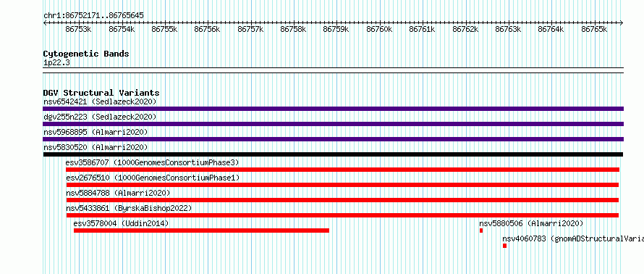Click the 1p22.3 band label

[56, 62]
